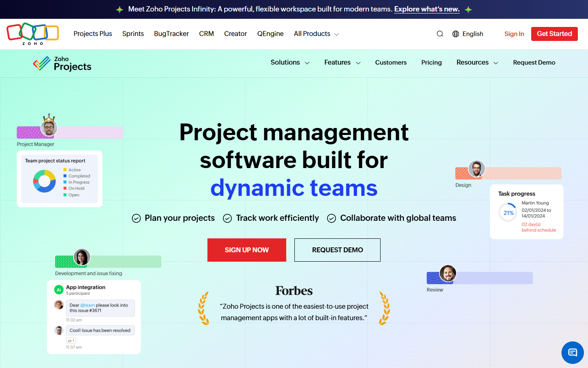Open the Solutions dropdown menu
The image size is (588, 368).
290,63
